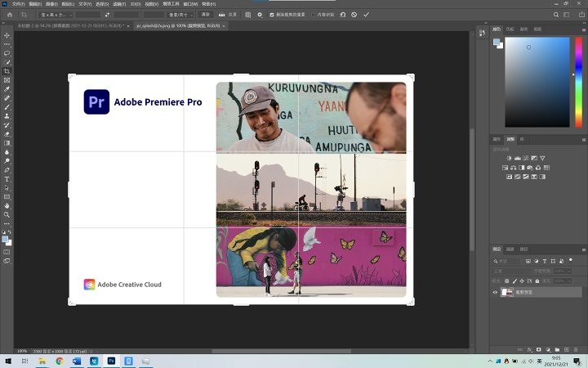Enable content-aware crop checkbox
The height and width of the screenshot is (368, 588).
pyautogui.click(x=314, y=15)
